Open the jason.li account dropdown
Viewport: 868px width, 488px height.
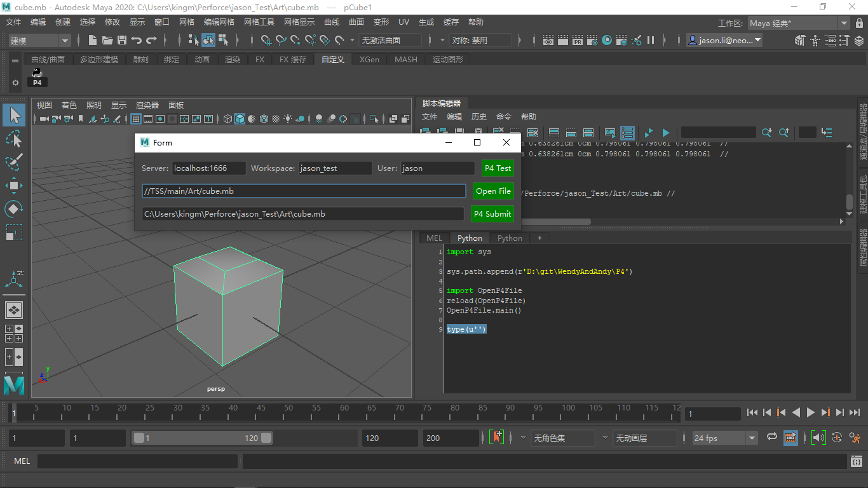[724, 40]
